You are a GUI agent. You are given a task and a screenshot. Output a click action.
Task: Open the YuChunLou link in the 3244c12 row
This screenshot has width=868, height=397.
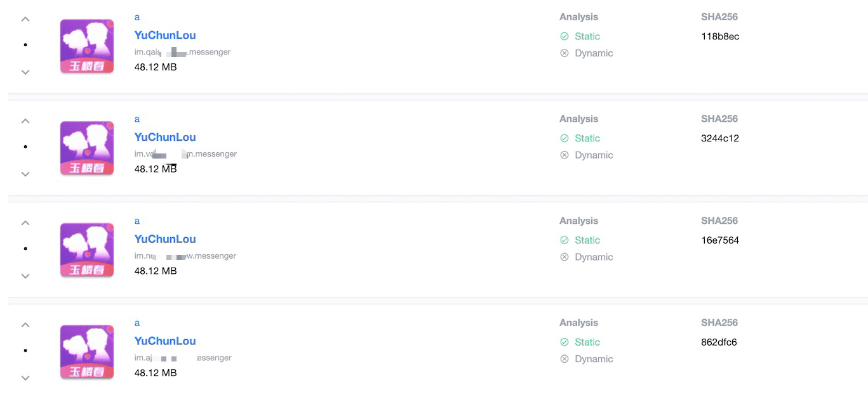[165, 137]
